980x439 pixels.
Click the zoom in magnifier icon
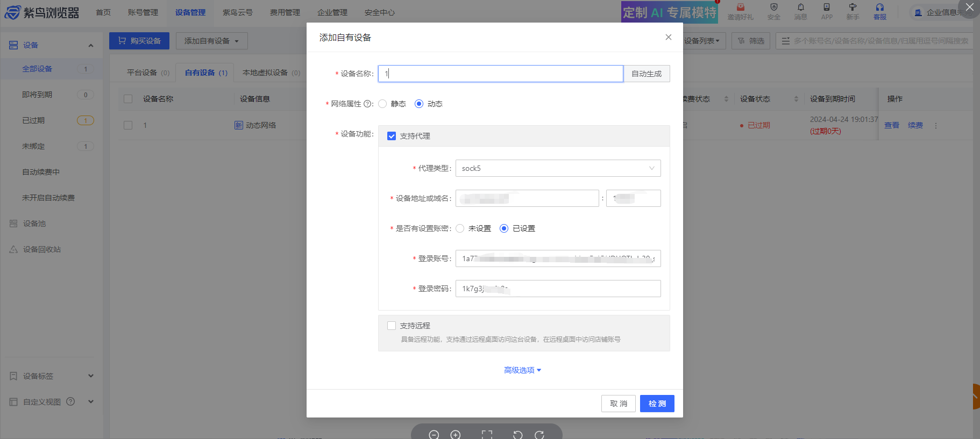[456, 435]
